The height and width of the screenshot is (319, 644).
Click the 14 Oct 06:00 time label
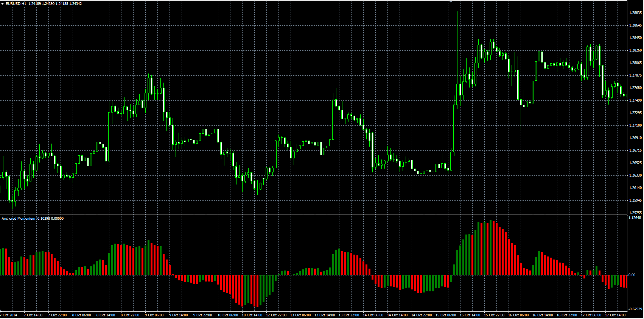click(373, 315)
